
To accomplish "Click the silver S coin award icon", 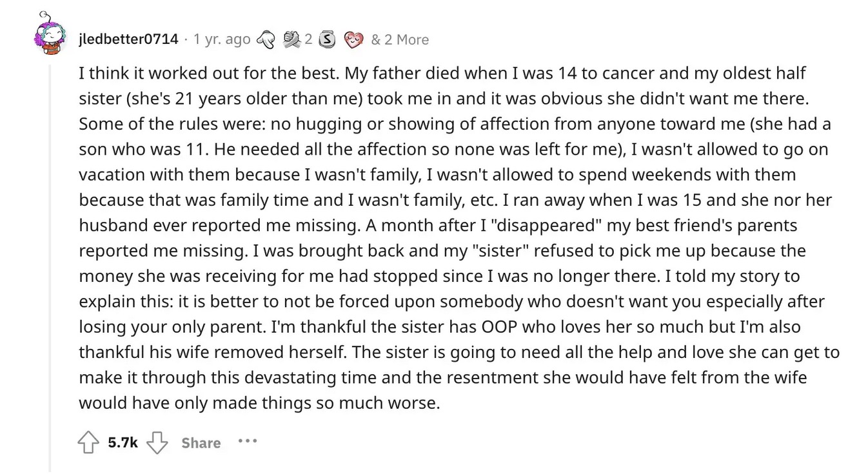I will [328, 39].
